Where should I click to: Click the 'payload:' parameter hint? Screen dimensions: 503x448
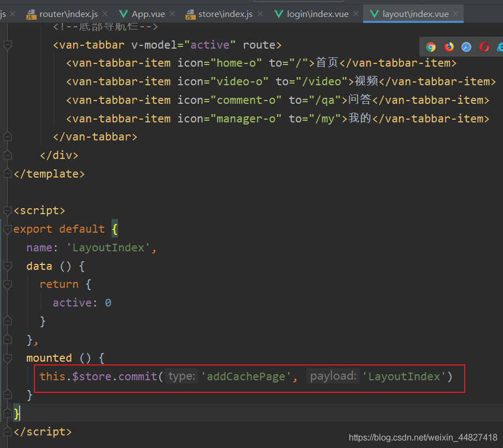coord(333,376)
